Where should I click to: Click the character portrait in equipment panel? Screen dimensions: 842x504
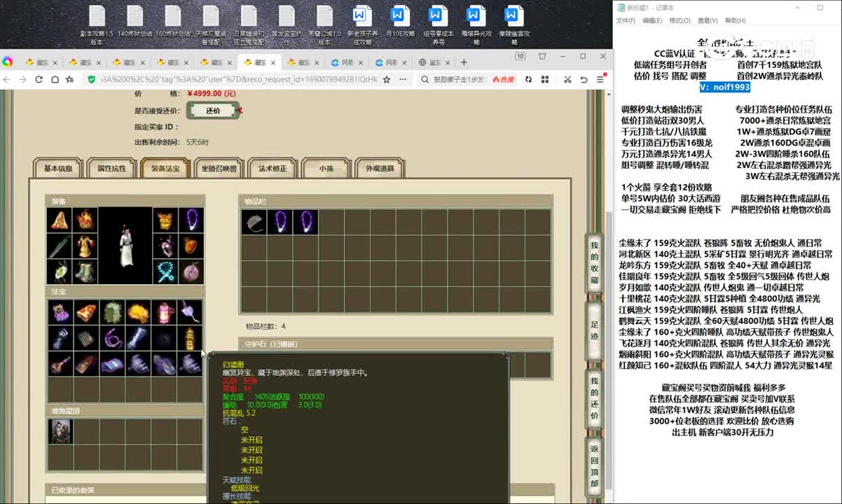tap(125, 246)
